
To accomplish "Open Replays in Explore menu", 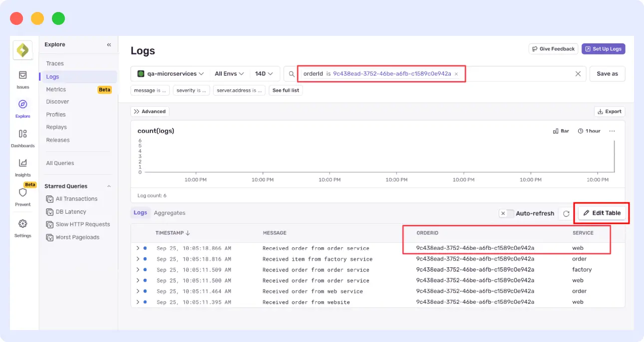I will click(56, 127).
